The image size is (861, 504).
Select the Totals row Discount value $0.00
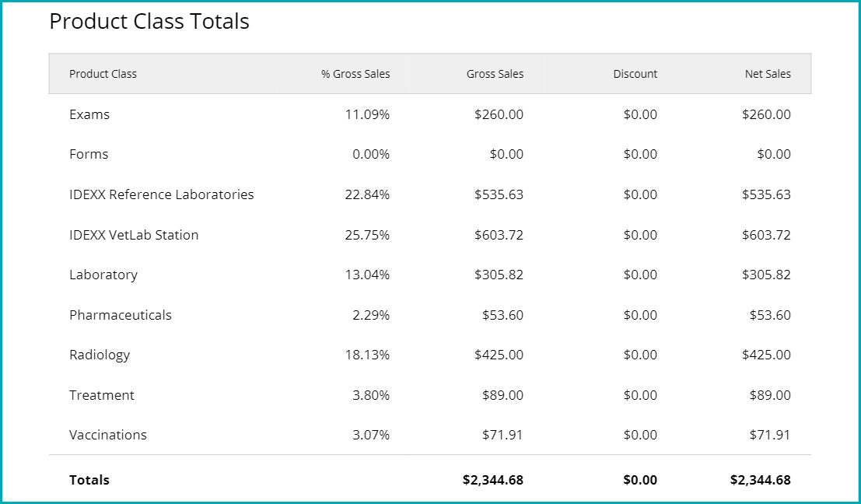pos(640,480)
